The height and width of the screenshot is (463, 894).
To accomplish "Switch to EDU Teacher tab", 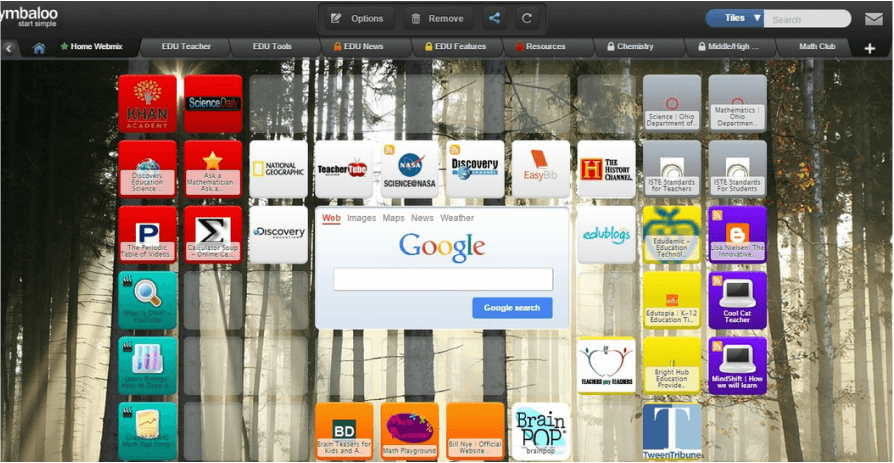I will click(x=186, y=47).
